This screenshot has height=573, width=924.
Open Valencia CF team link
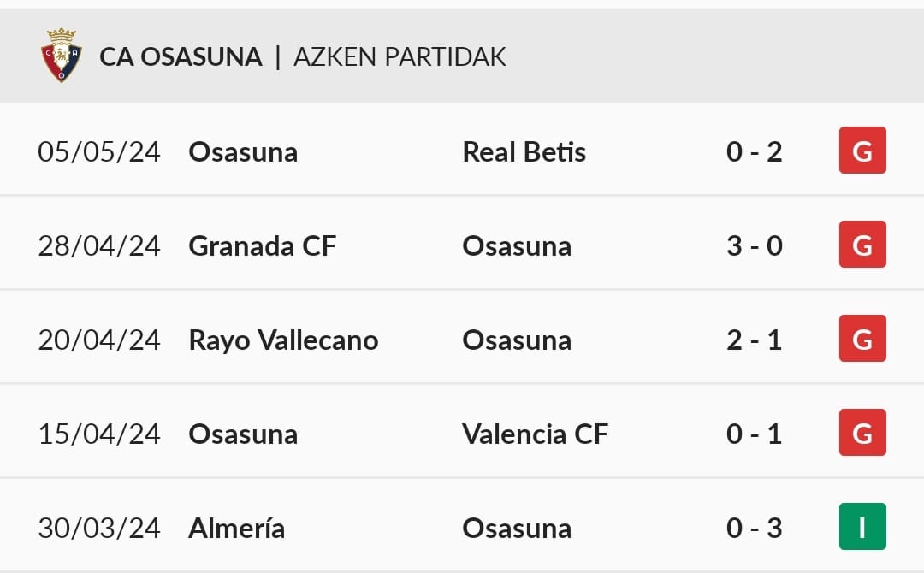535,434
